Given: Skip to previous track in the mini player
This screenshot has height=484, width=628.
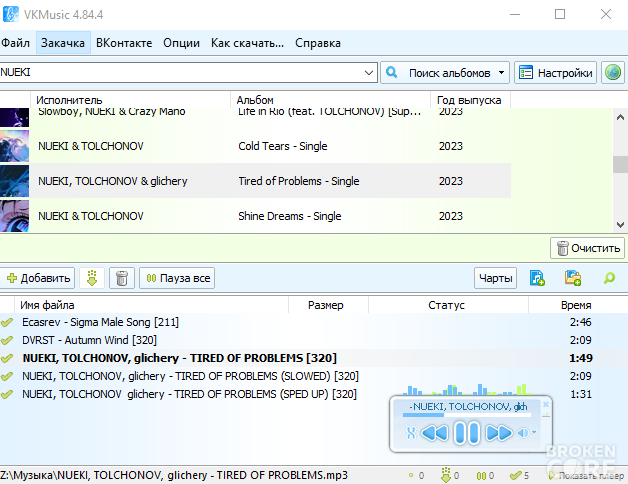Looking at the screenshot, I should click(435, 433).
